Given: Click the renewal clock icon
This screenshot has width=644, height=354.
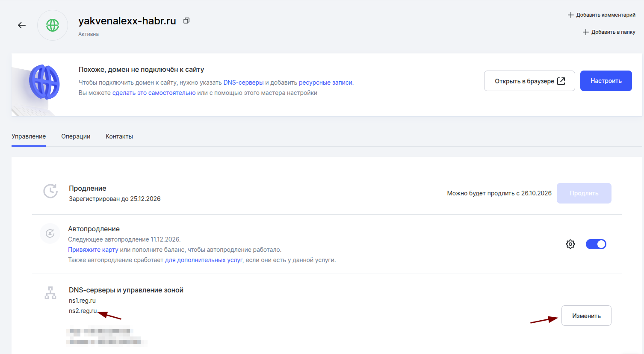Looking at the screenshot, I should tap(50, 191).
